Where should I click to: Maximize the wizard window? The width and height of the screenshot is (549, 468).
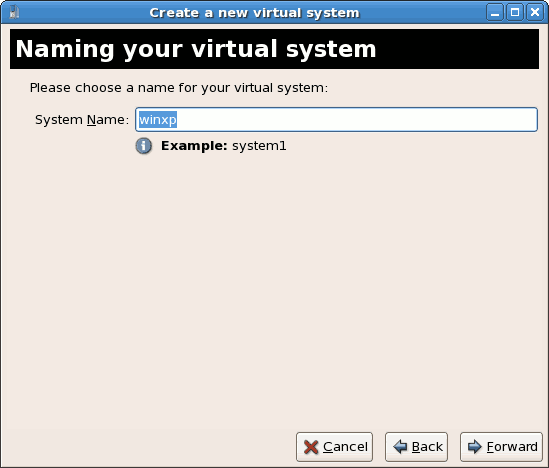click(515, 13)
